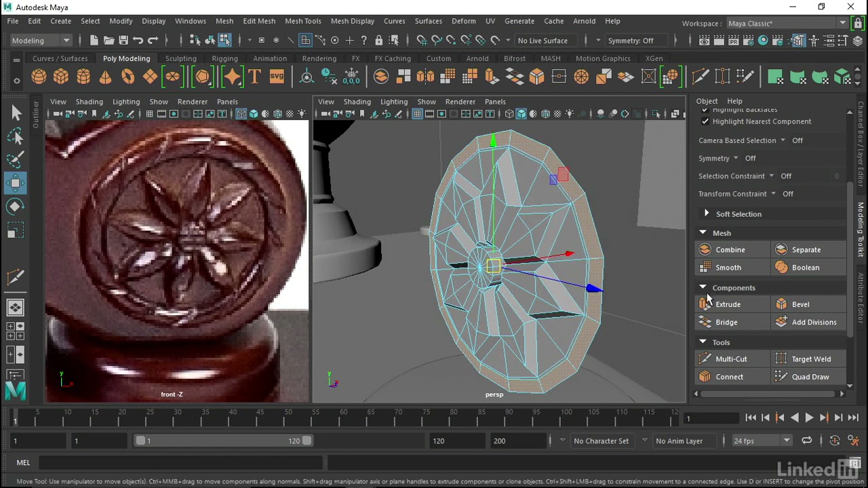Open the Modeling menu set dropdown

41,41
